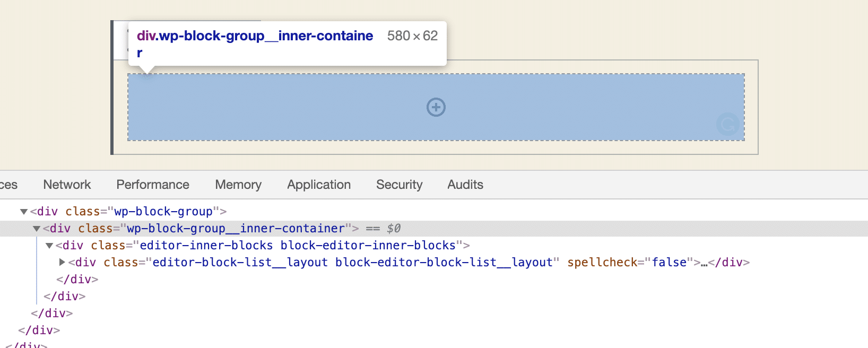
Task: Click the $0 reference on selected node
Action: coord(394,229)
